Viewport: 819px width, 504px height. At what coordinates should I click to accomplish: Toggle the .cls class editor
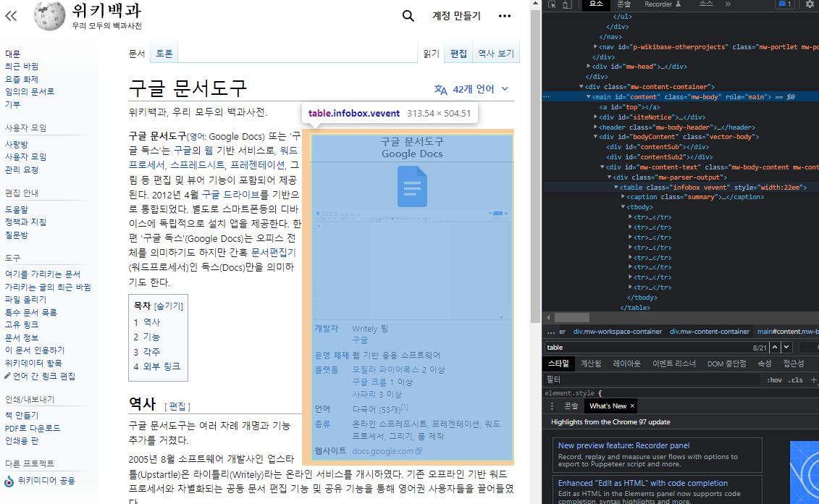point(796,379)
